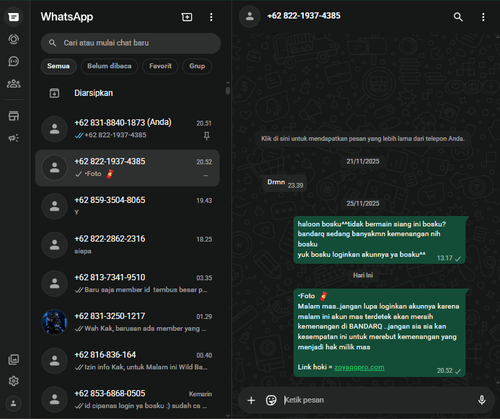Image resolution: width=500 pixels, height=419 pixels.
Task: Open chat +62 822-2862-2316
Action: [127, 245]
